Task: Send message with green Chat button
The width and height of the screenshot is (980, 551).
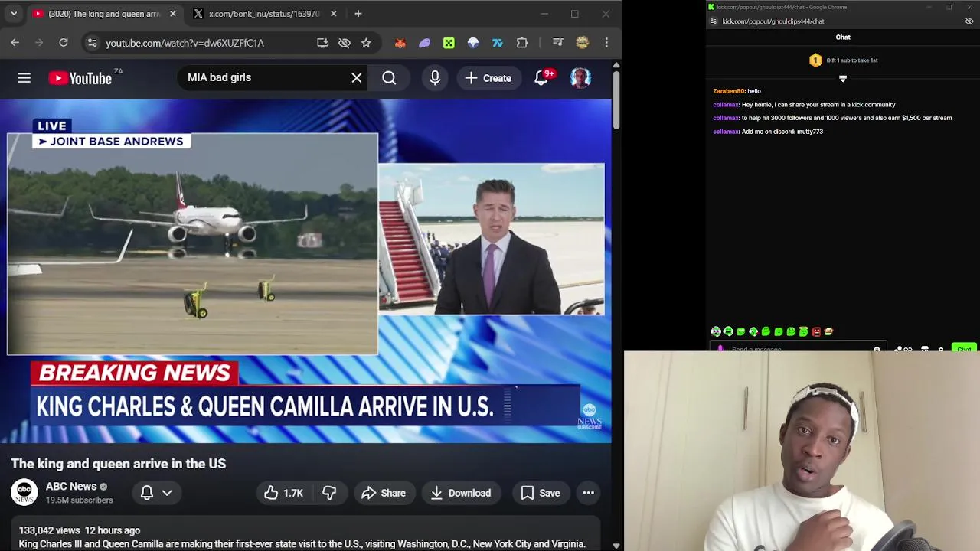Action: 964,349
